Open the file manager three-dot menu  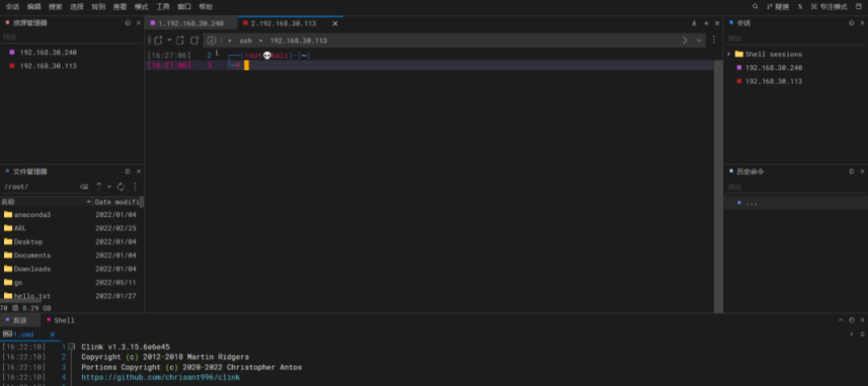tap(135, 187)
